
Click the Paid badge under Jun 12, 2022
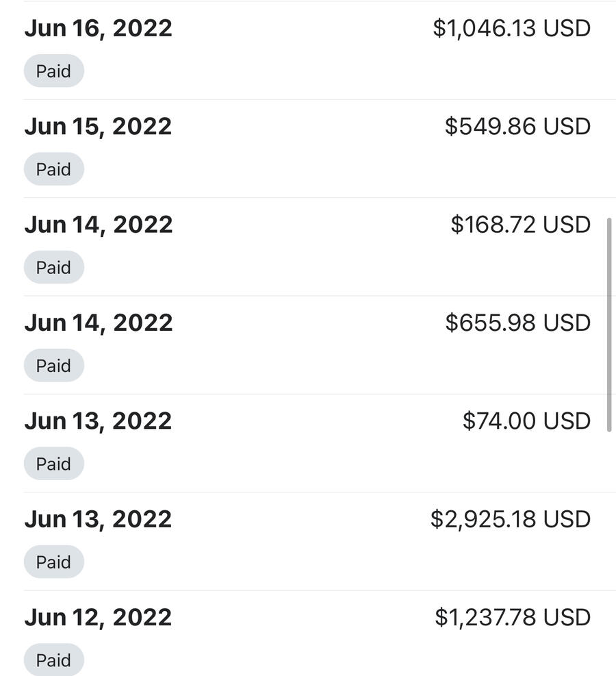point(53,660)
